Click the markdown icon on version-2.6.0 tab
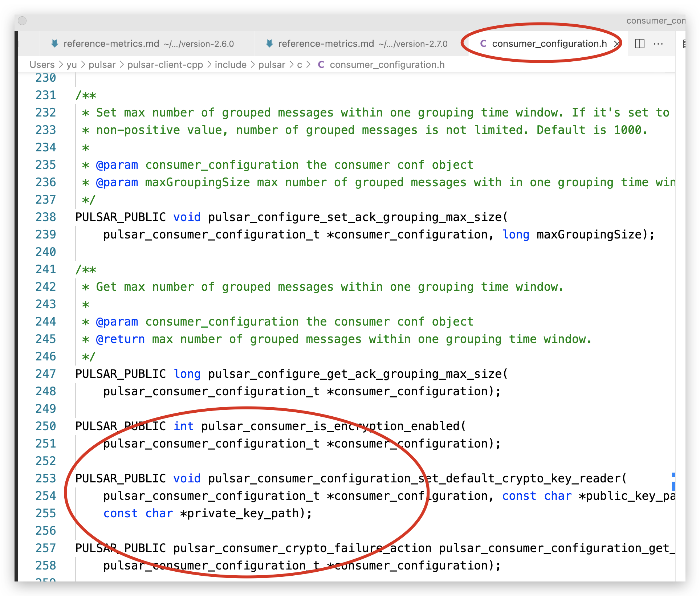Viewport: 700px width, 596px height. (x=54, y=44)
